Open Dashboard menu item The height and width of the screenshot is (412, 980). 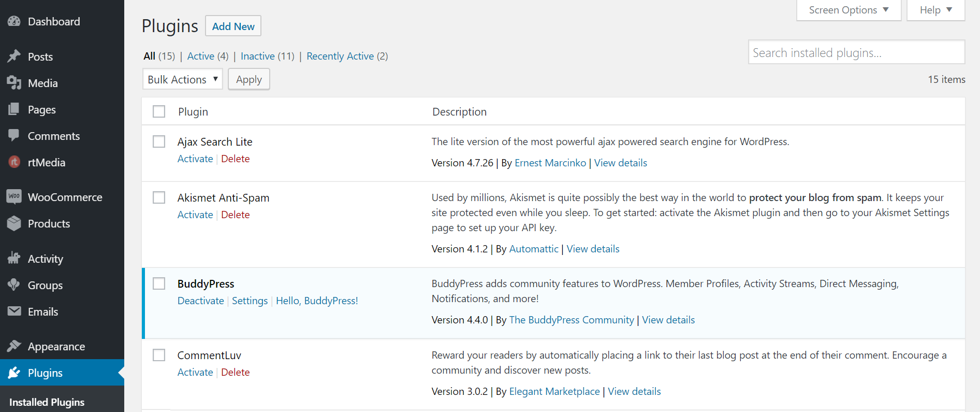[54, 21]
